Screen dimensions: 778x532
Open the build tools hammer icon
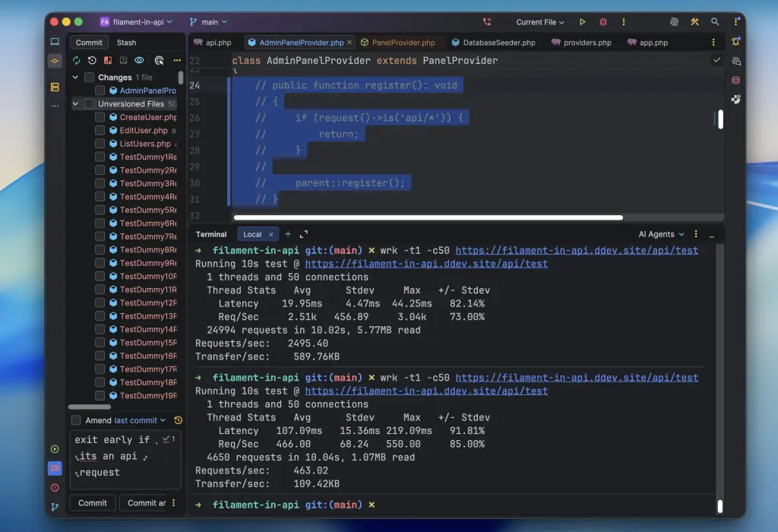click(x=694, y=22)
